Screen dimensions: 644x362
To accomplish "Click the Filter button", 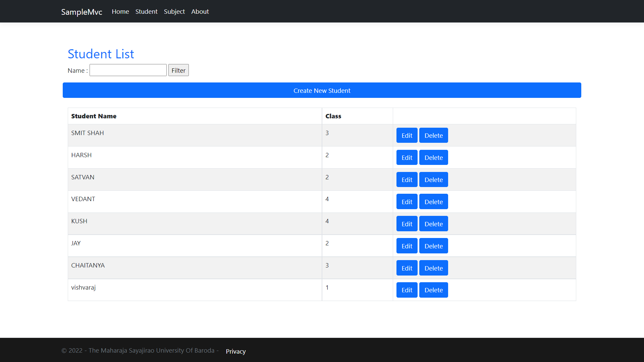I will 178,70.
